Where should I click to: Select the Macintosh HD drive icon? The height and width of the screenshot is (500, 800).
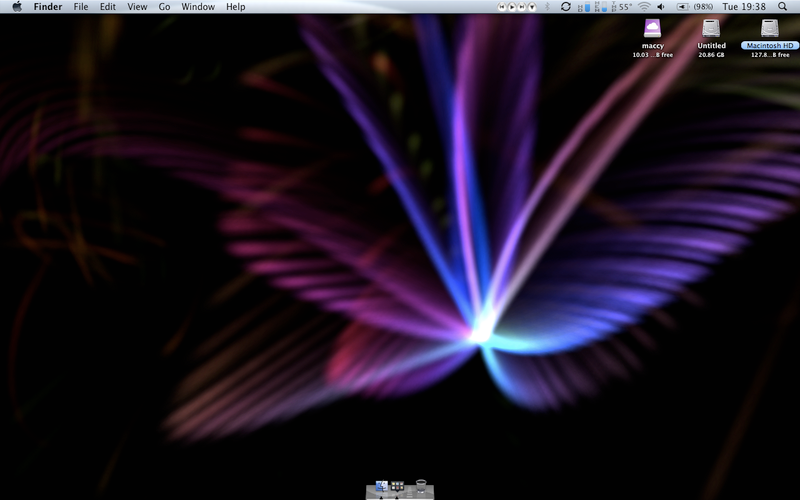point(770,28)
